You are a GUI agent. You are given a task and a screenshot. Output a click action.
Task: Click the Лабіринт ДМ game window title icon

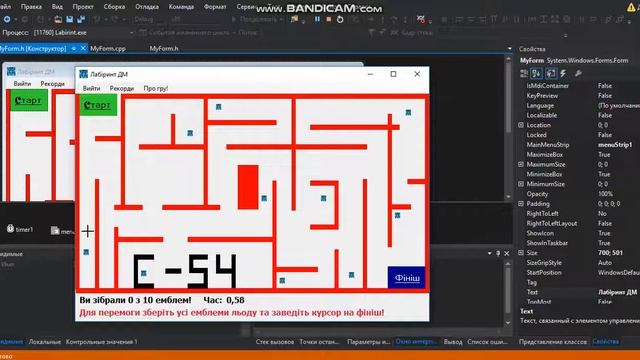tap(84, 74)
